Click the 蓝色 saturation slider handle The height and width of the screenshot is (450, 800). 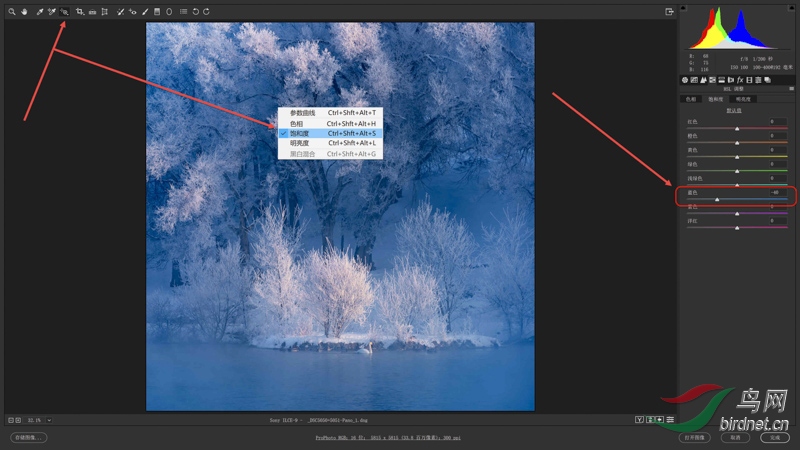pos(717,199)
